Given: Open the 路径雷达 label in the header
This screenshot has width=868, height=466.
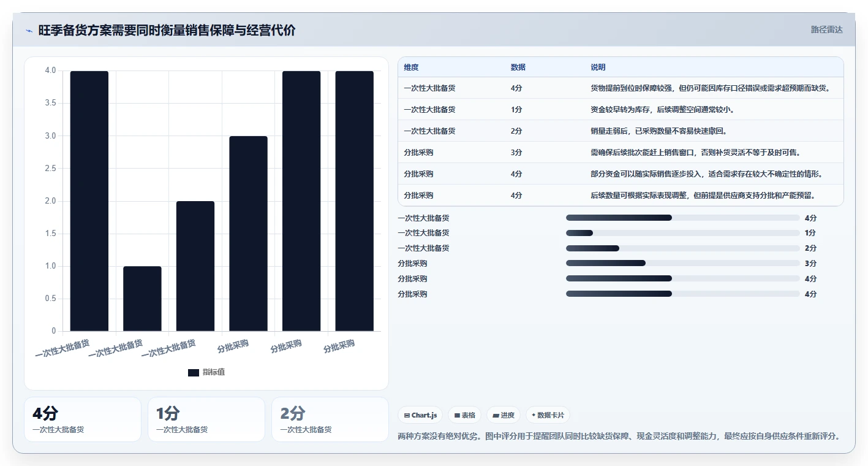Looking at the screenshot, I should pyautogui.click(x=827, y=30).
